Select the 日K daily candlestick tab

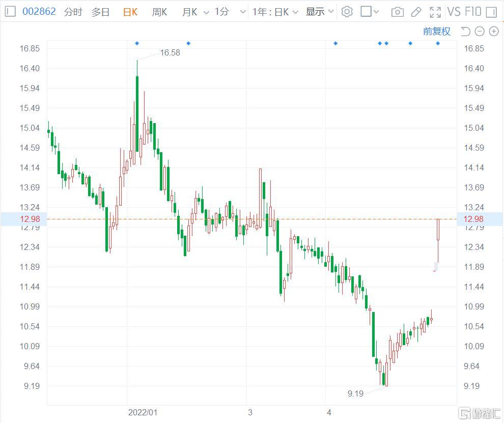tap(130, 12)
